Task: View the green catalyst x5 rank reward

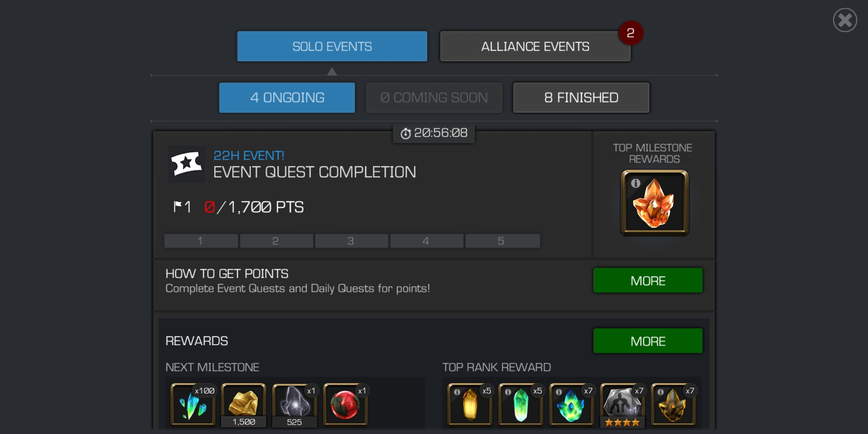Action: click(x=521, y=405)
